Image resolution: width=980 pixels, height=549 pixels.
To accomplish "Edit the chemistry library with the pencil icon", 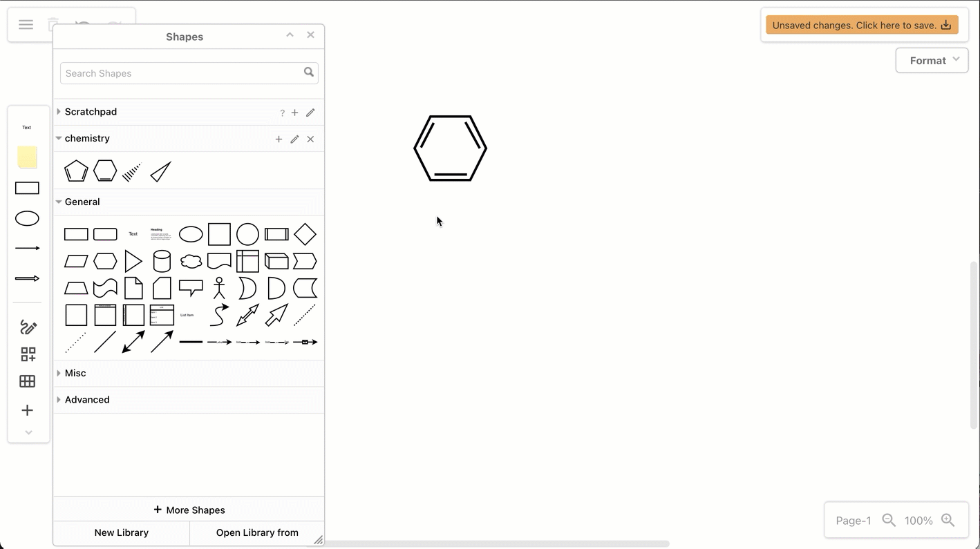I will click(294, 139).
